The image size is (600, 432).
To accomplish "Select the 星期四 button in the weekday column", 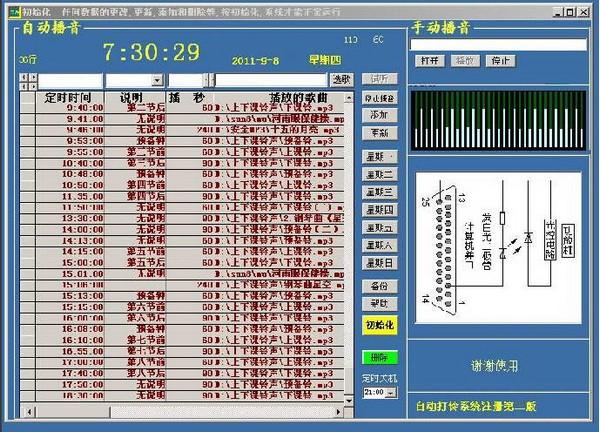I will point(380,210).
